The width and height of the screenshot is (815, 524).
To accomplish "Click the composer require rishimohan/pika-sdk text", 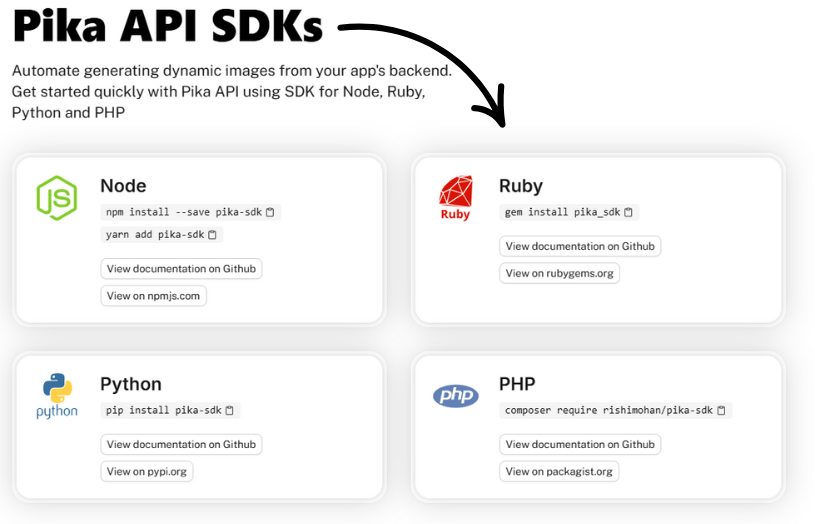I will 609,410.
